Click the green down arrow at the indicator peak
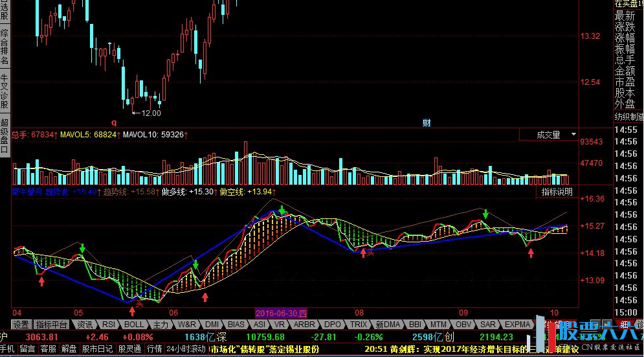This screenshot has width=644, height=357. (282, 210)
